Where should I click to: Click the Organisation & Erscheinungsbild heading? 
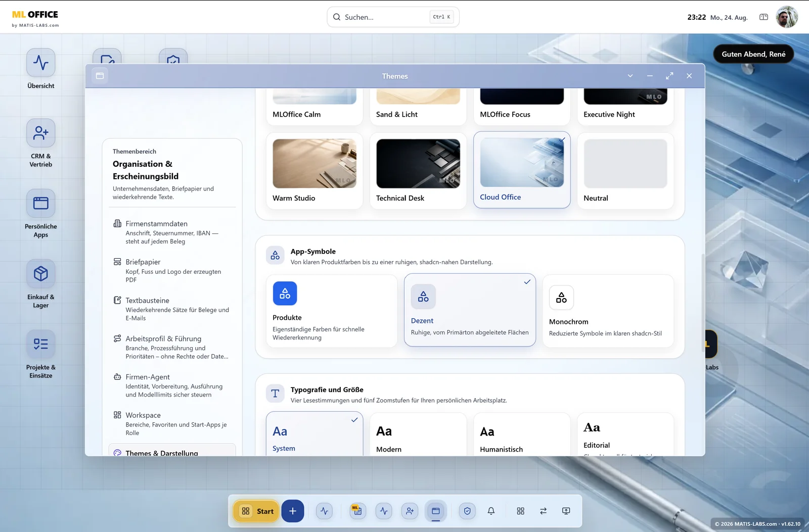point(146,170)
